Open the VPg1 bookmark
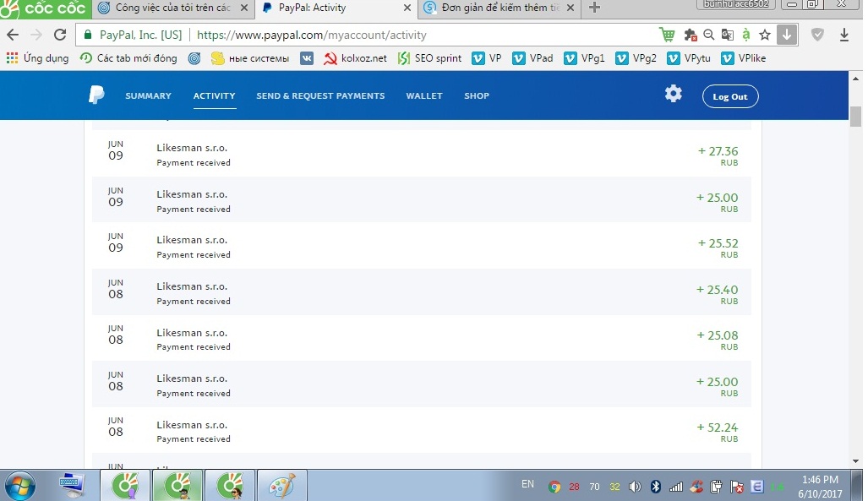The image size is (868, 501). point(584,58)
